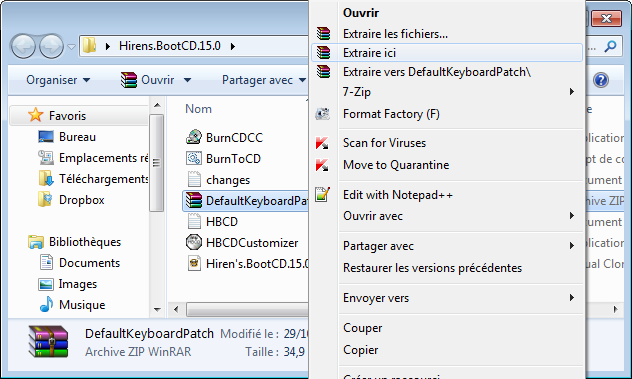Click the Téléchargements folder icon

pyautogui.click(x=46, y=178)
